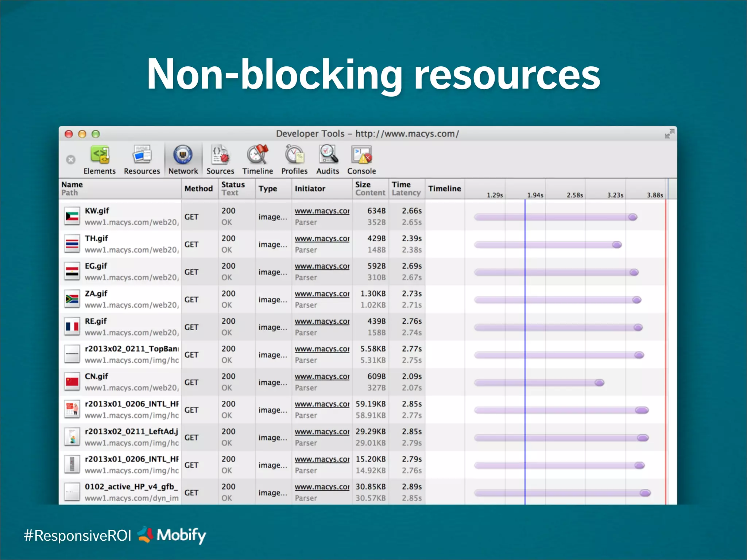Select the Network panel icon
This screenshot has height=560, width=747.
pos(183,160)
